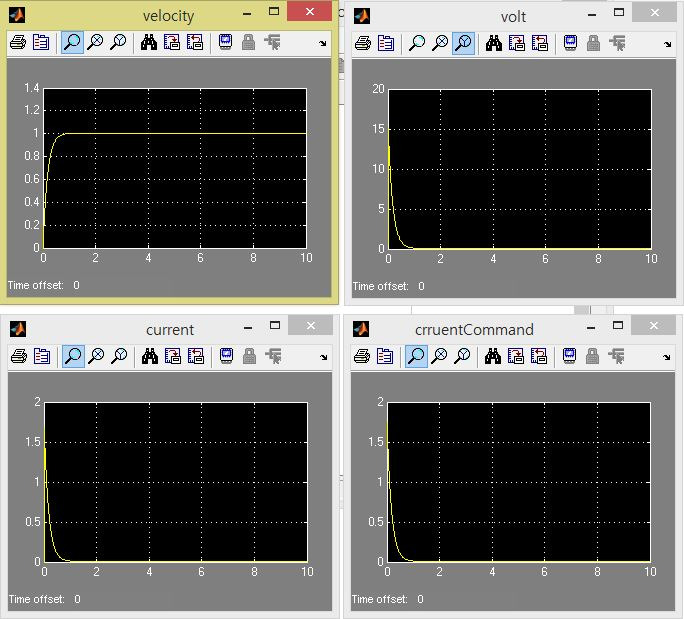Select Zoom tool in crruentCommand scope

coord(416,356)
